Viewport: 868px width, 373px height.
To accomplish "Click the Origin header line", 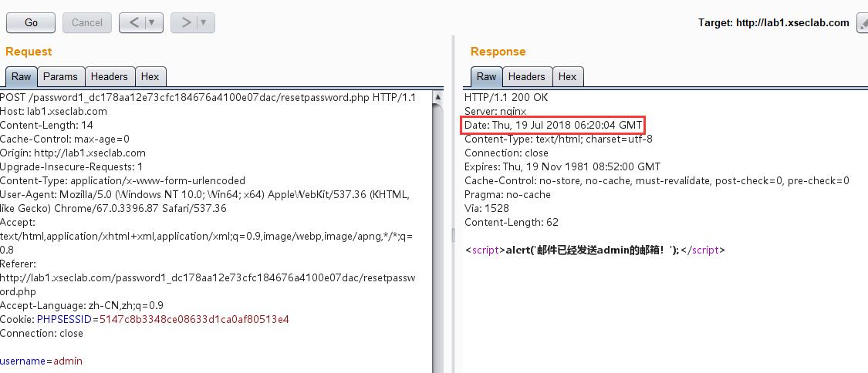I will 73,153.
